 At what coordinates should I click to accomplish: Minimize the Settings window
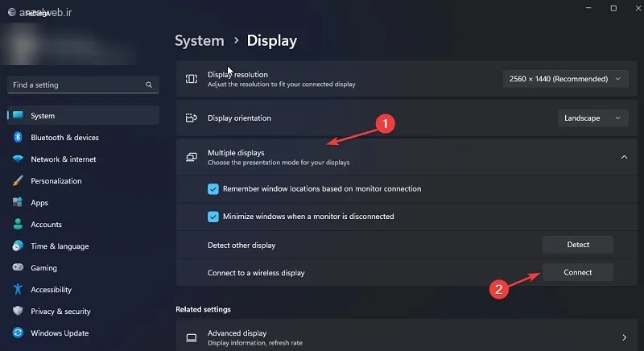(588, 8)
